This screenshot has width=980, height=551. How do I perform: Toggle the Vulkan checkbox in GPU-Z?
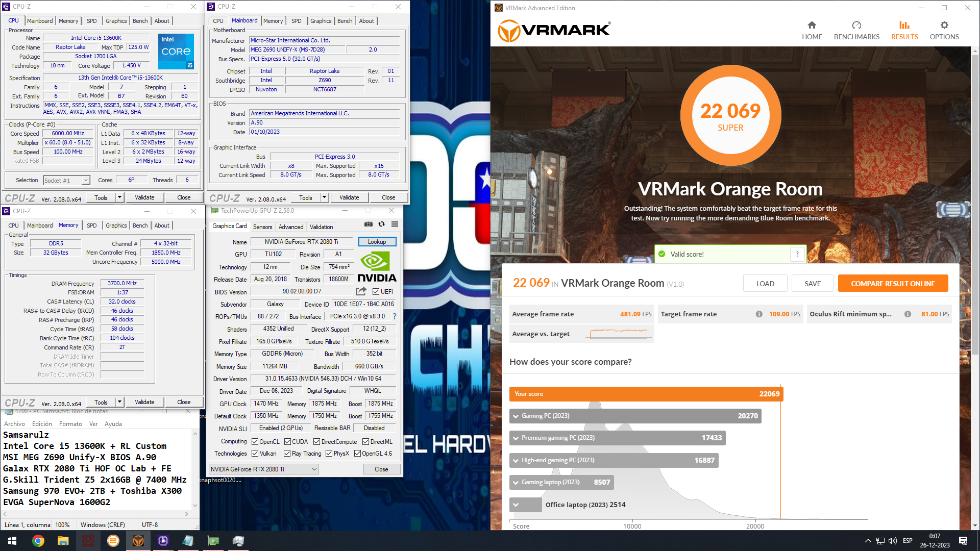pos(255,454)
